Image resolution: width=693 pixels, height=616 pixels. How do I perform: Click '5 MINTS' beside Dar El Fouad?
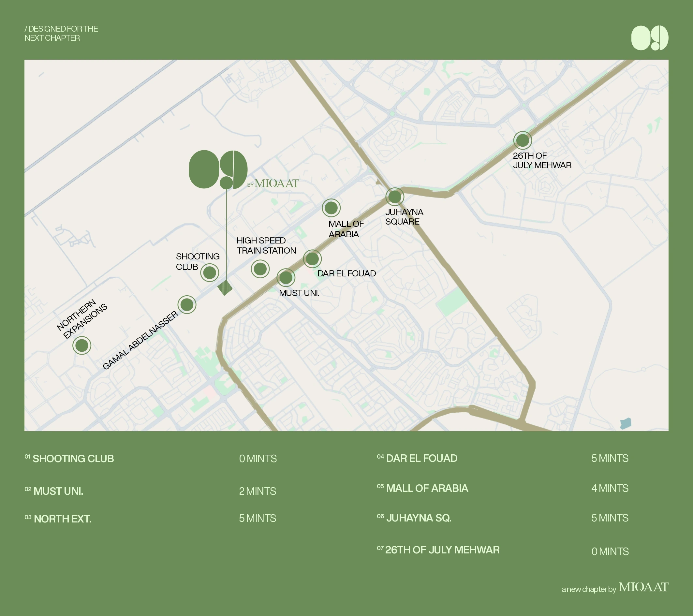pos(610,458)
